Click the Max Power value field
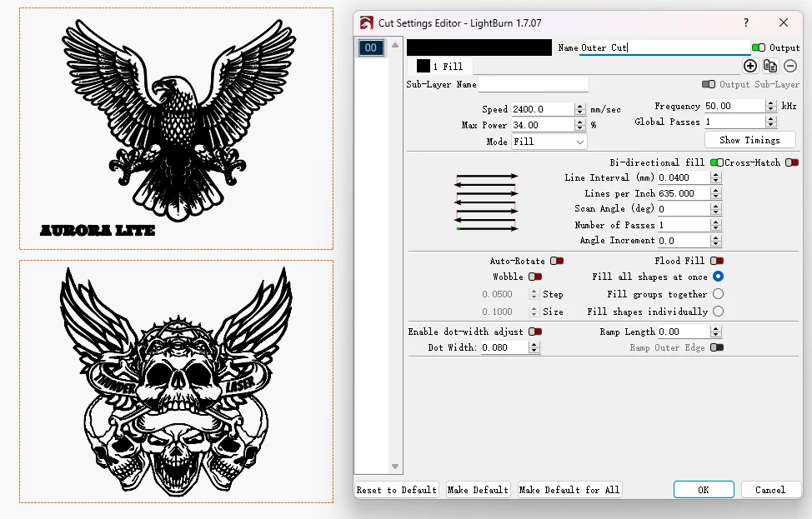Image resolution: width=812 pixels, height=519 pixels. click(544, 125)
